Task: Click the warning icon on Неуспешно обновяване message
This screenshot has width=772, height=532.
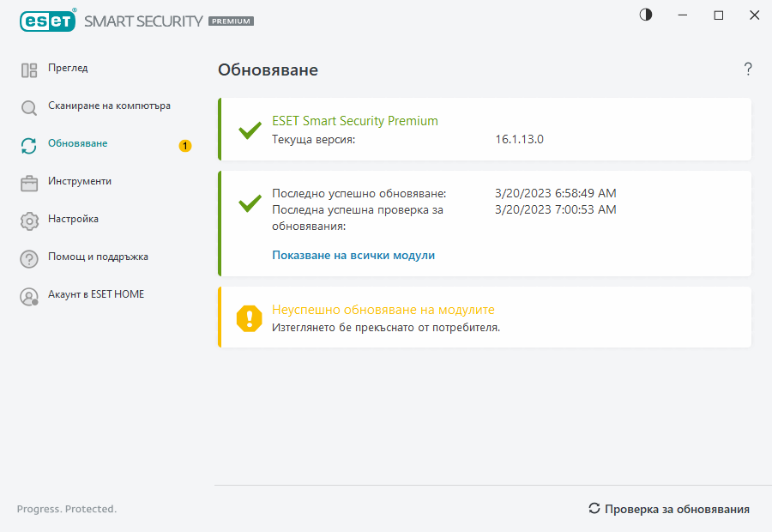Action: click(249, 317)
